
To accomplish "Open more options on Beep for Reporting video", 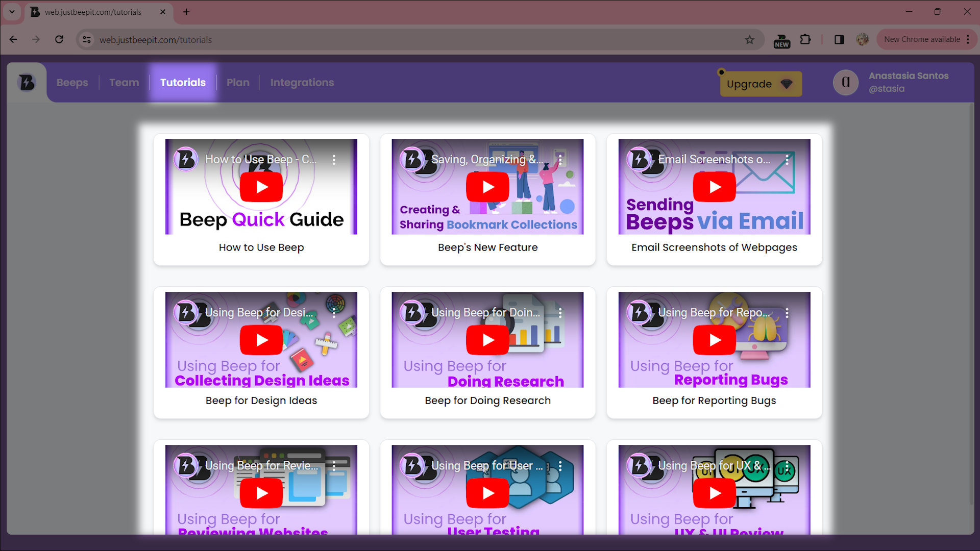I will point(787,313).
